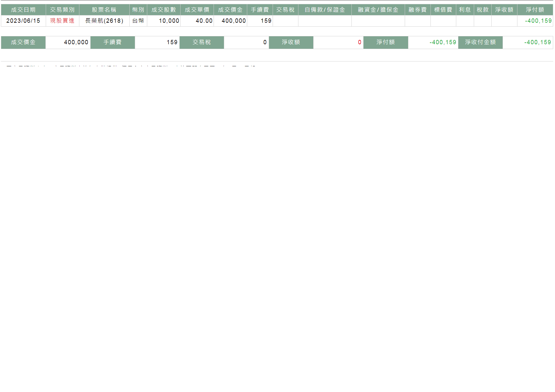Select the stock name 長榮航(2618)
Viewport: 555px width, 392px height.
104,21
